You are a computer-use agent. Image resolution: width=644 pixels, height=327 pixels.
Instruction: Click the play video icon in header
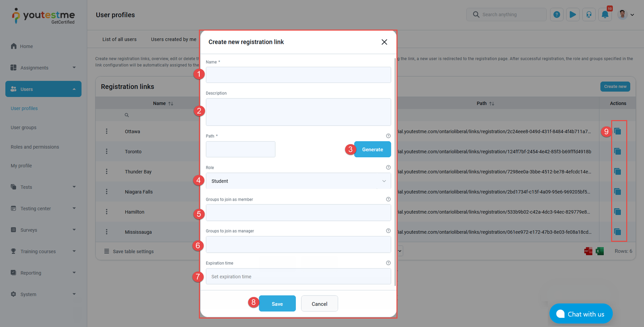tap(572, 15)
